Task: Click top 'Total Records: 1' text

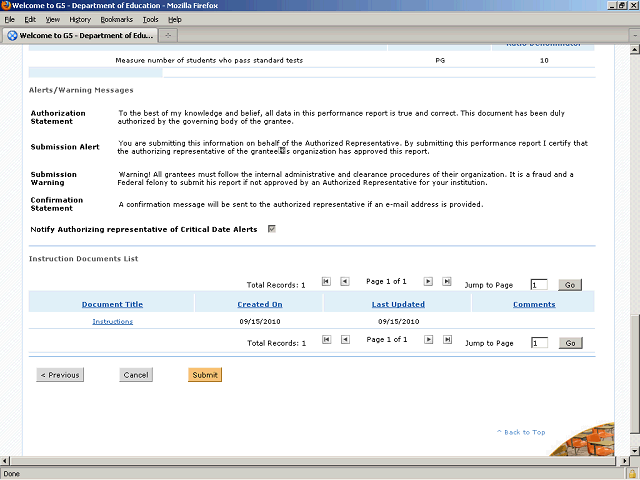Action: [x=276, y=285]
